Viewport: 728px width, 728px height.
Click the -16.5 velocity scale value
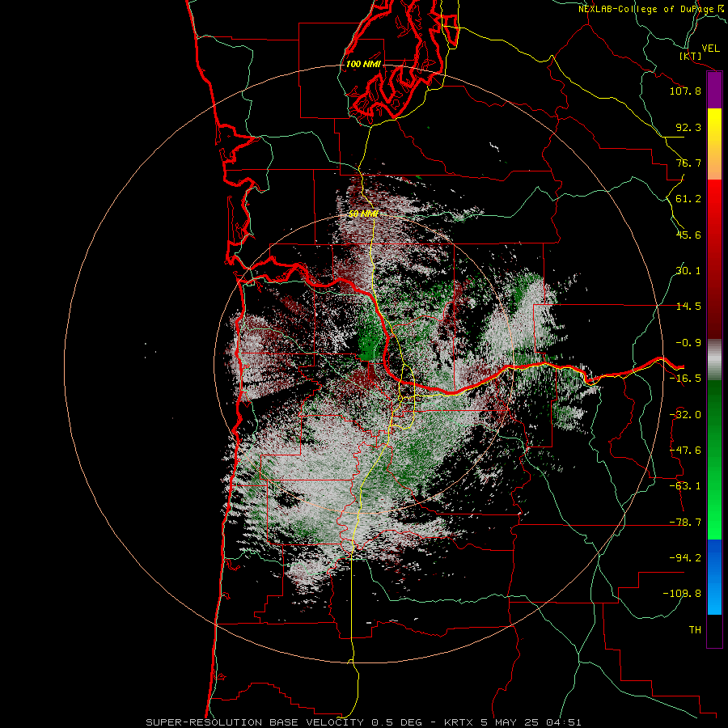(685, 379)
